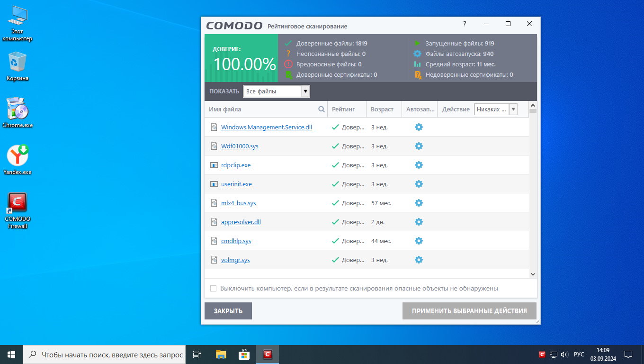The height and width of the screenshot is (364, 644).
Task: Open Microsoft Store from taskbar
Action: [244, 354]
